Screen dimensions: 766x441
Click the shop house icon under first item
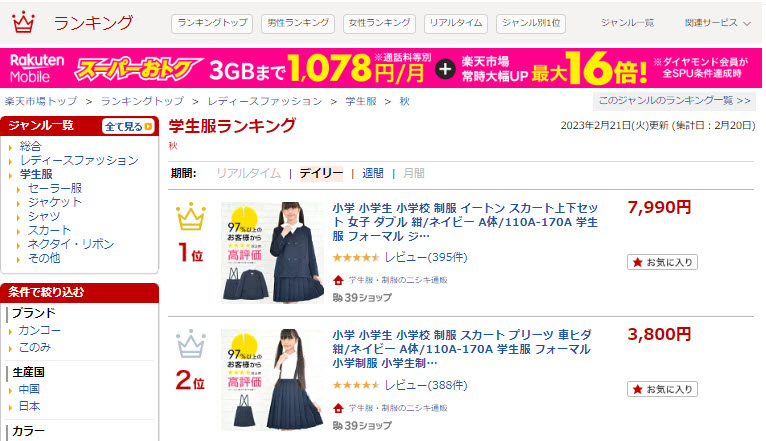338,280
